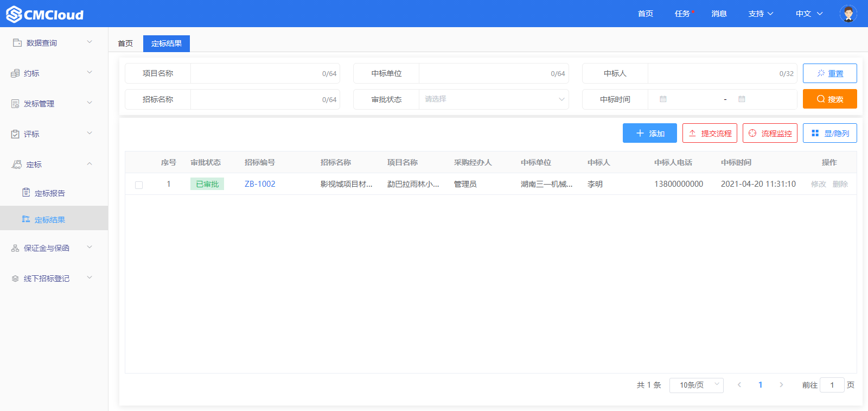Open the user avatar menu

pos(848,14)
